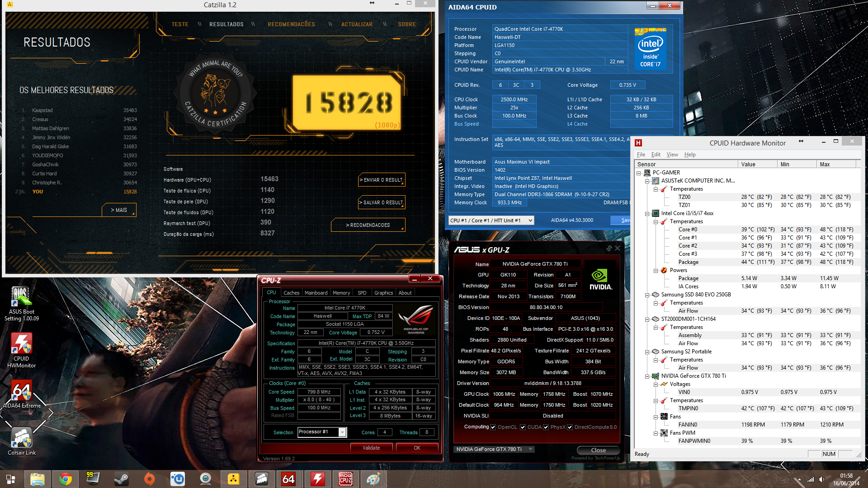
Task: Collapse the PC-GAMER tree node
Action: [639, 173]
